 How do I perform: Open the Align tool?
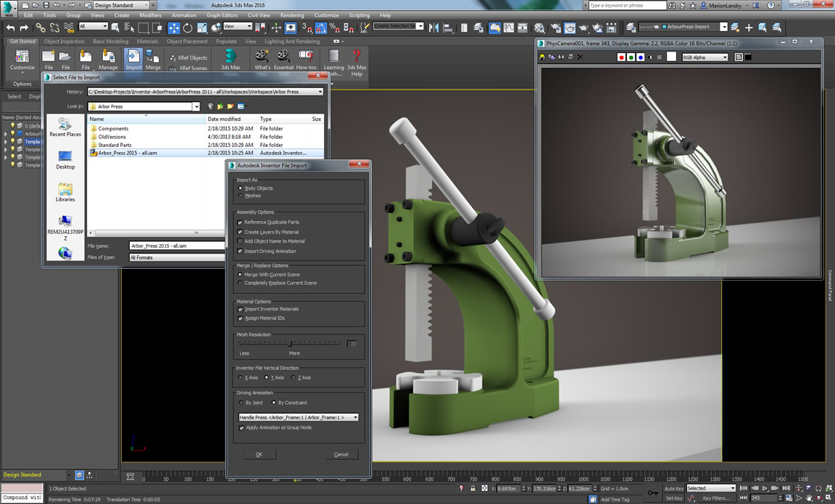[447, 28]
